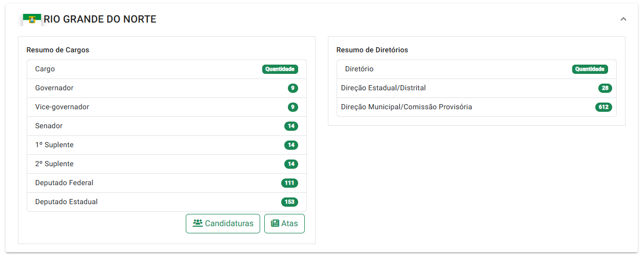Click the Direção Estadual/Distrital badge 28
644x259 pixels.
605,88
